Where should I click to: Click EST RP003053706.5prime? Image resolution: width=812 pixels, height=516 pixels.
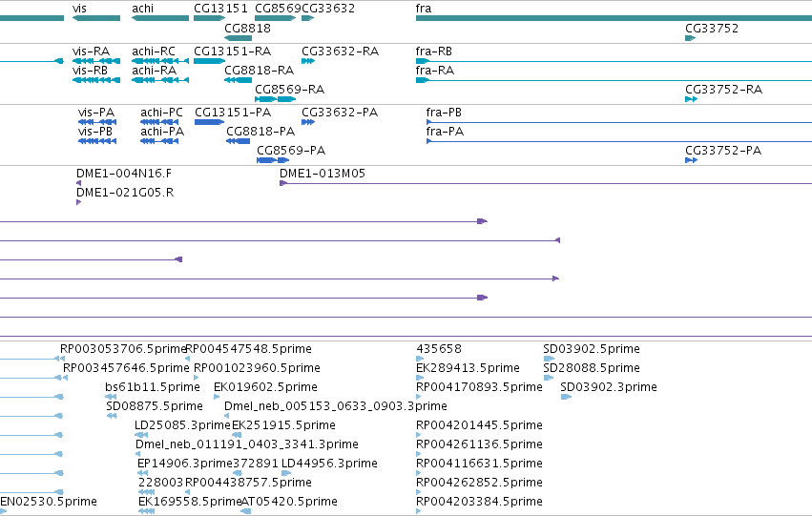(123, 349)
